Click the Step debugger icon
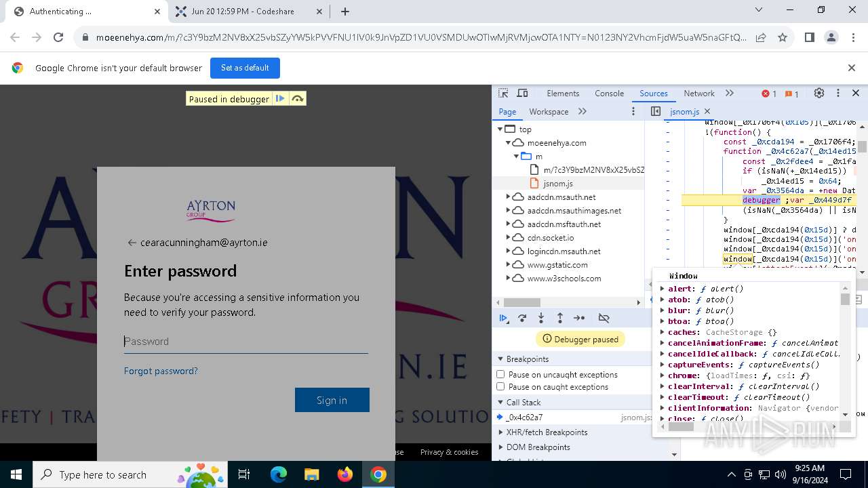 [x=579, y=318]
